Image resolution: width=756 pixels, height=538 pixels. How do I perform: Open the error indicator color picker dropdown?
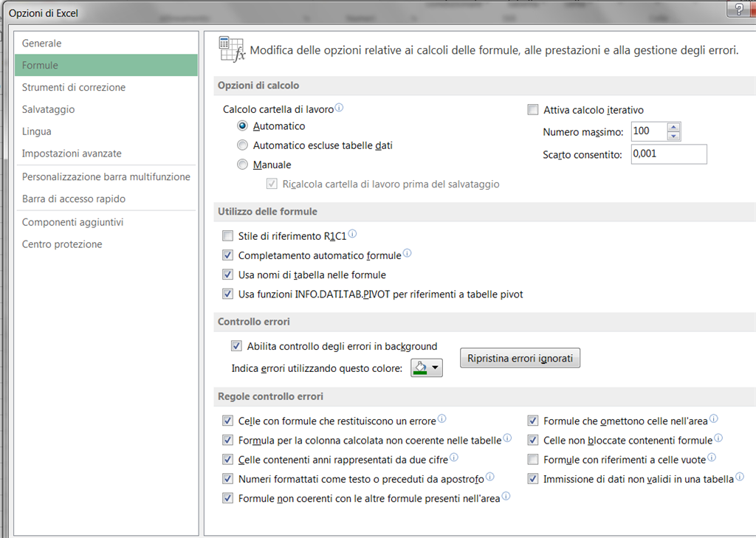[427, 368]
